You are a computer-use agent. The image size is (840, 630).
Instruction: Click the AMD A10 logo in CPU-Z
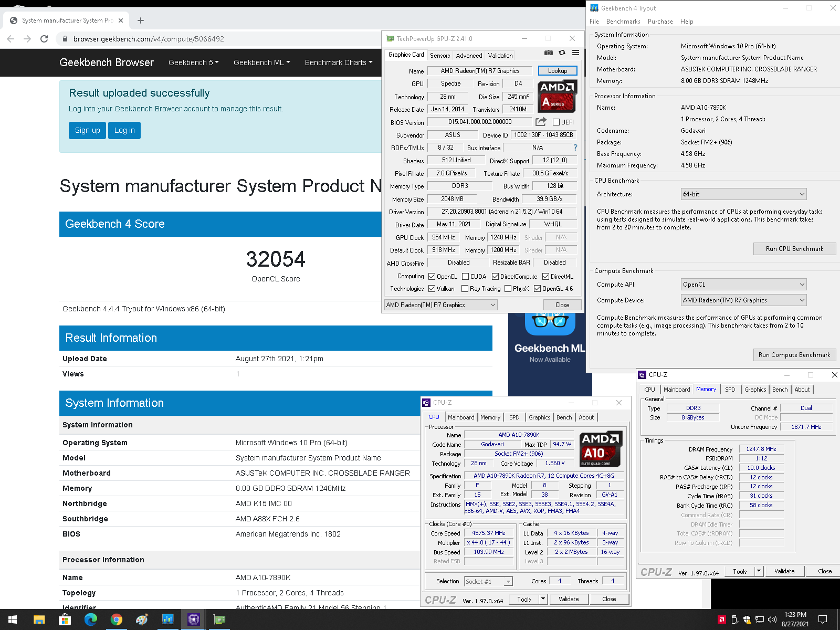601,449
